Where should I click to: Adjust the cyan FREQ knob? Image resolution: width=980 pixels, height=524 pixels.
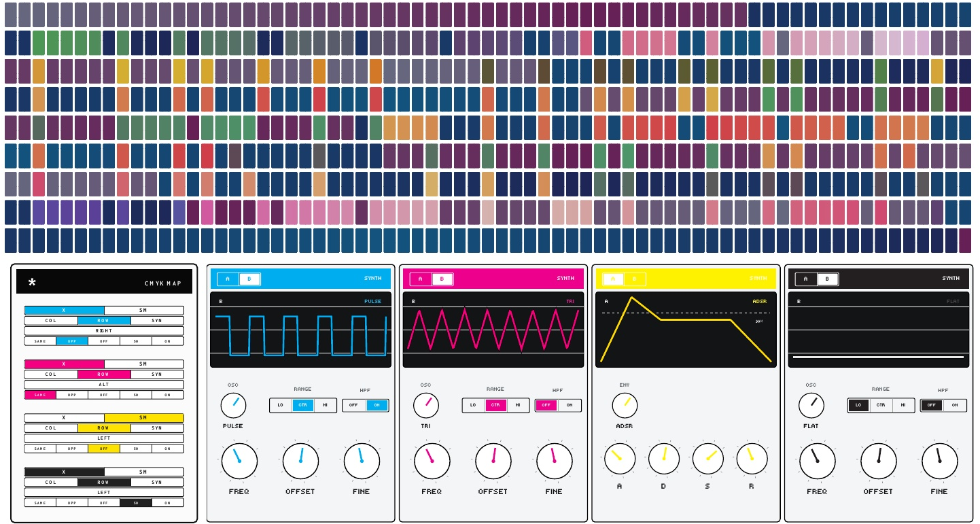point(239,461)
